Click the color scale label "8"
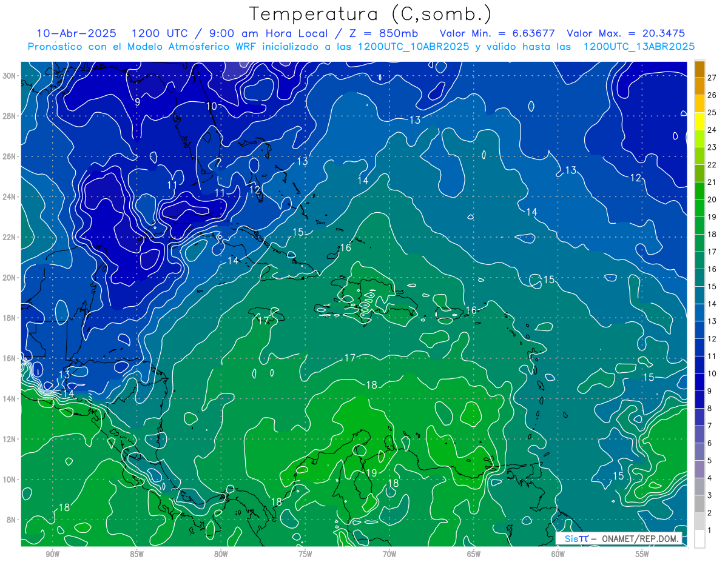This screenshot has width=728, height=562. 710,409
